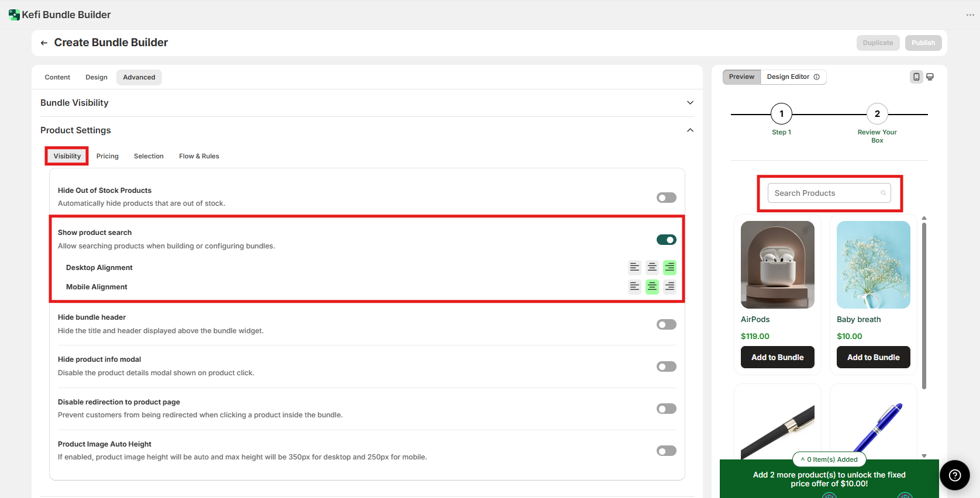Switch preview to desktop device view

tap(930, 77)
